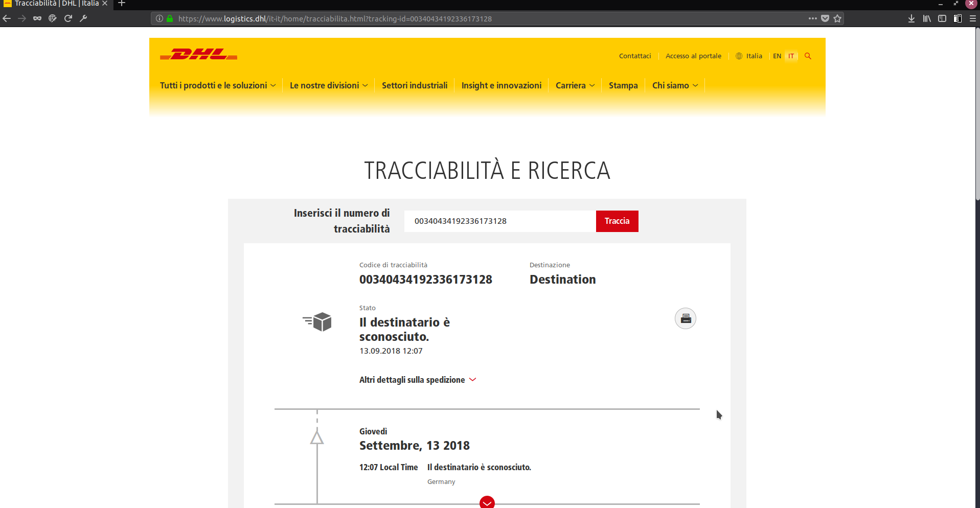Show site information icon in address bar

point(159,18)
